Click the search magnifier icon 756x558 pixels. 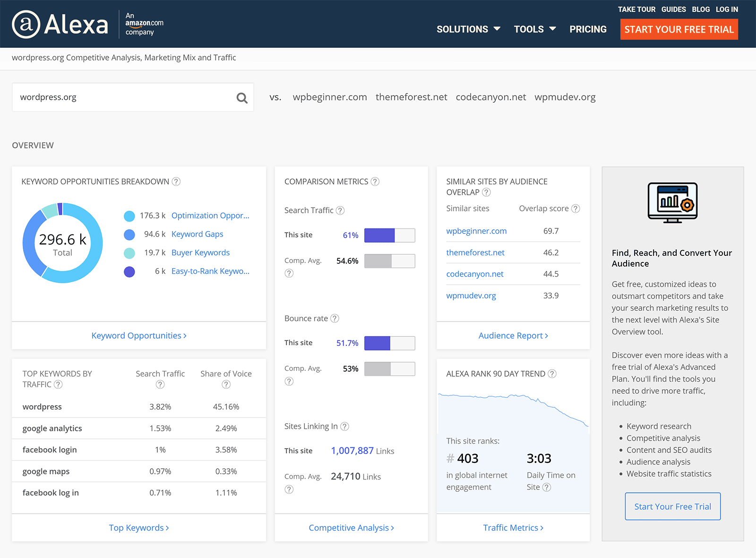click(242, 98)
